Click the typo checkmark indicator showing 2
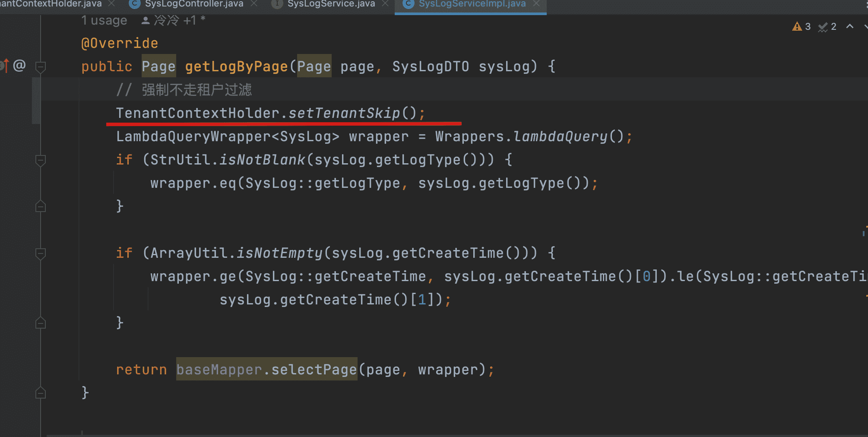Viewport: 868px width, 437px height. tap(827, 27)
